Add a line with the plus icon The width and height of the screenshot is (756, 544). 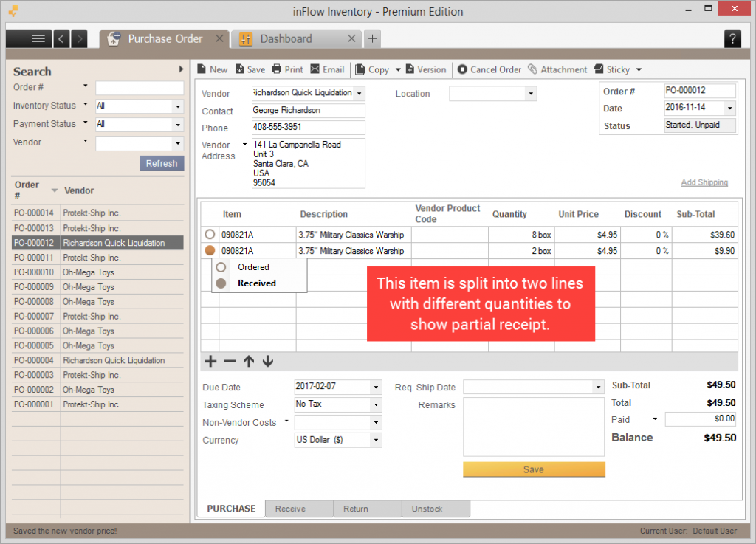coord(210,362)
